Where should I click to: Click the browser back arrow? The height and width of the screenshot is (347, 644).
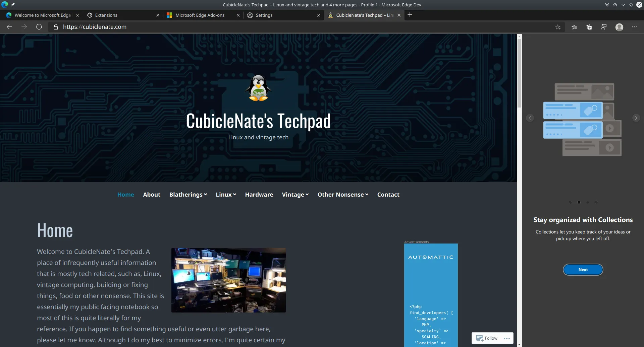point(9,27)
